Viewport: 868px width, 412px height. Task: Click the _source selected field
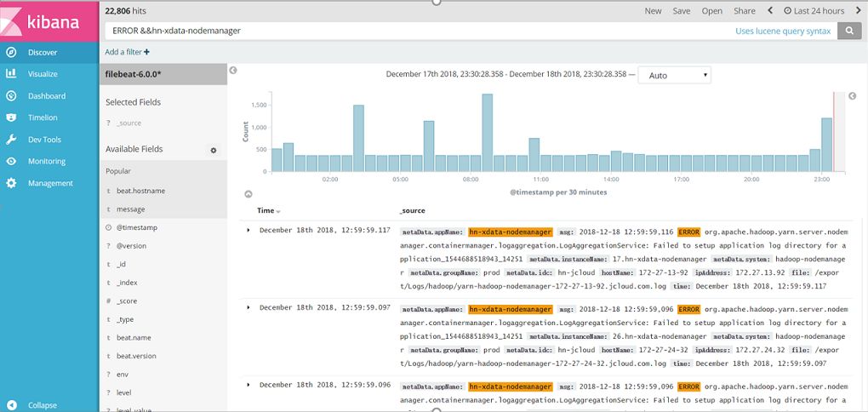[x=128, y=123]
